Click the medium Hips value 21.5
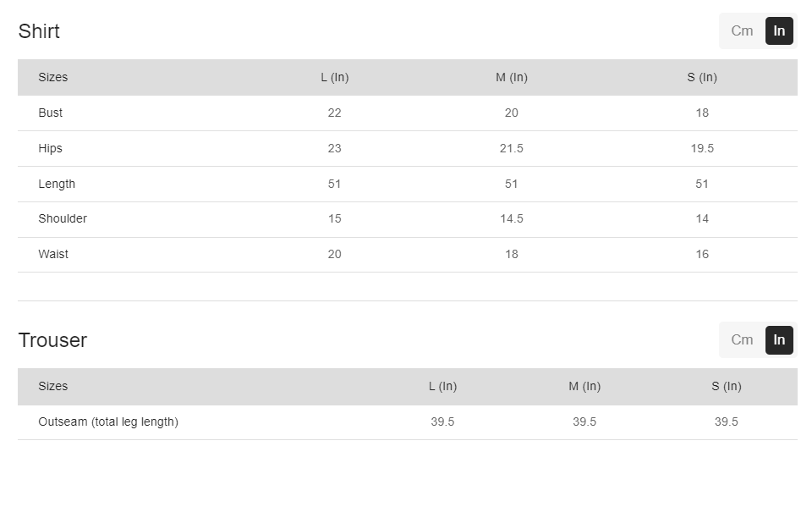The width and height of the screenshot is (812, 518). pos(511,148)
